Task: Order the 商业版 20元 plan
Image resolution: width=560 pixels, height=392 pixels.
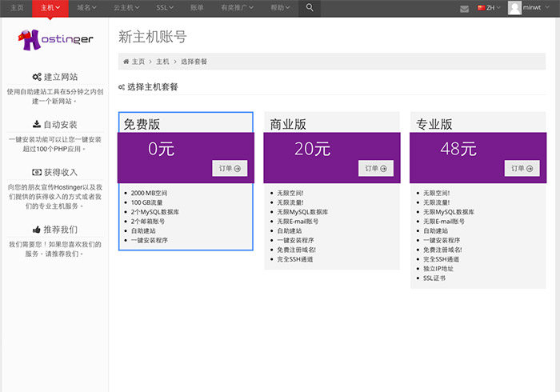Action: 376,168
